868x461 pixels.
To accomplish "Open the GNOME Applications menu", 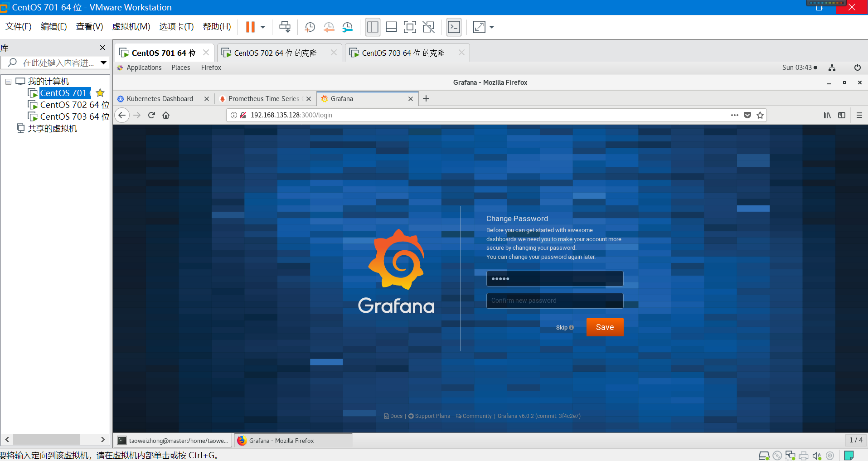I will tap(144, 68).
